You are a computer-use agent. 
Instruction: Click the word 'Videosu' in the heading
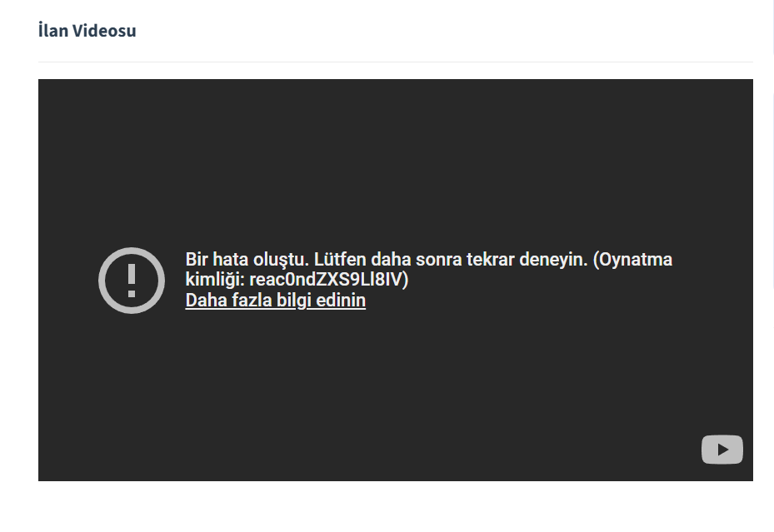coord(104,31)
